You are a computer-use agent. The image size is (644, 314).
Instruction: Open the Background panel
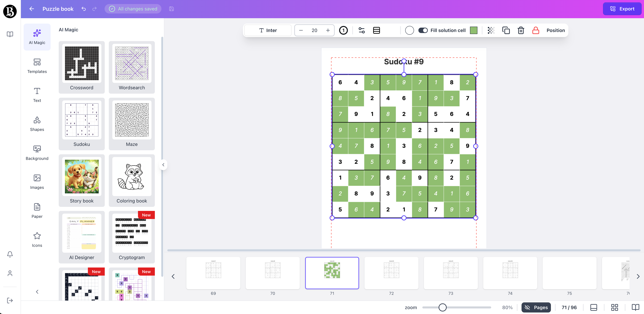(x=37, y=153)
